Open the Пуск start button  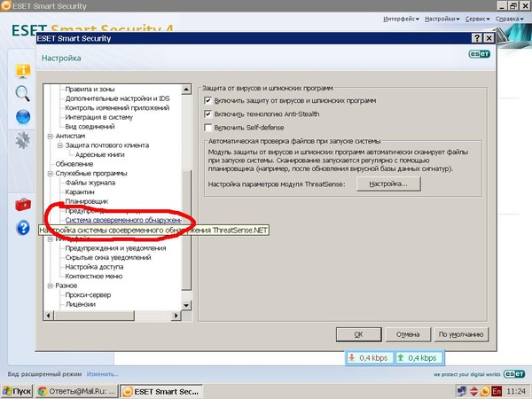click(17, 391)
